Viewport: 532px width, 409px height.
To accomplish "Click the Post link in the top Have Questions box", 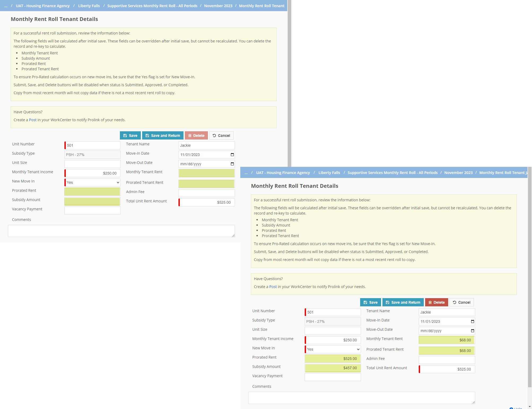I will pyautogui.click(x=33, y=120).
